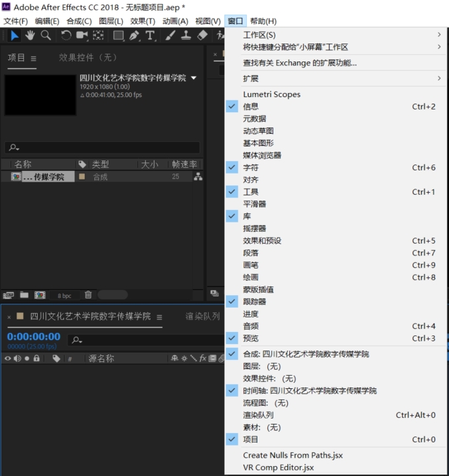Click the composition icon of 传媒学院 item
Viewport: 449px width, 476px height.
point(16,176)
